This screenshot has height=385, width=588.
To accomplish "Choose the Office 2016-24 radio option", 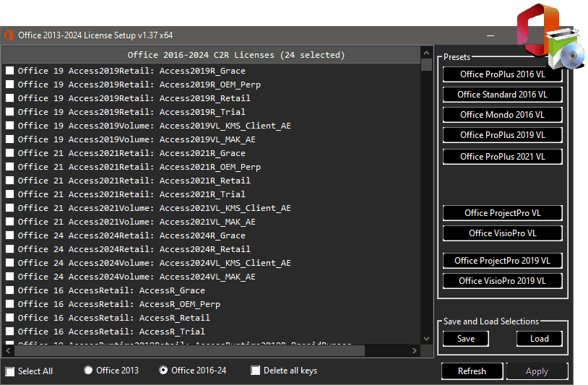I will click(163, 371).
